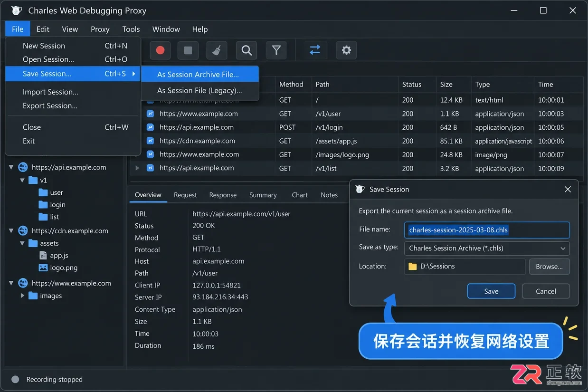
Task: Click the Browse... button
Action: 549,267
